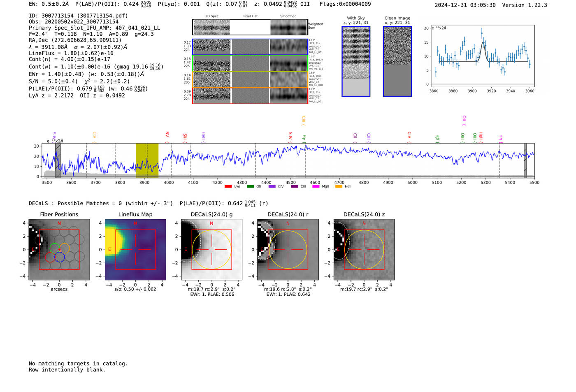Click the EWr = 1.40(±0.48) line
Image resolution: width=576 pixels, height=392 pixels.
pyautogui.click(x=86, y=74)
